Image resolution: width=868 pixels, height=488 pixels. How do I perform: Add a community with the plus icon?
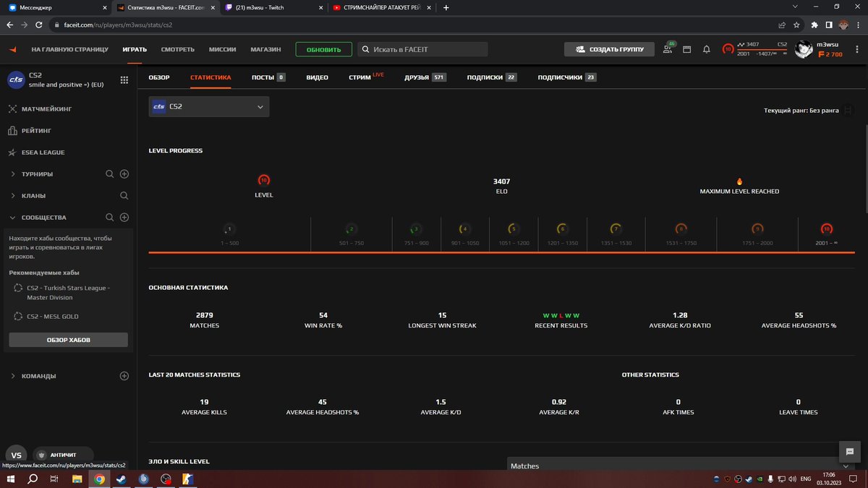[x=124, y=218]
